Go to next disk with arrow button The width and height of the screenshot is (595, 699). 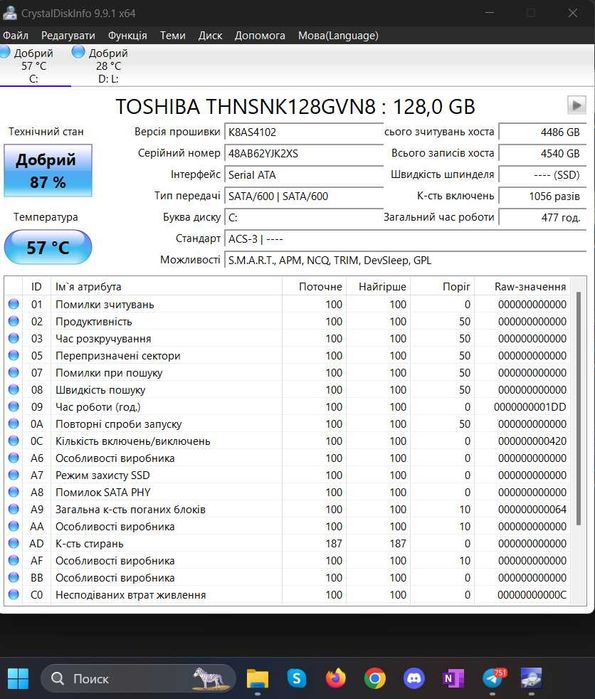click(576, 105)
